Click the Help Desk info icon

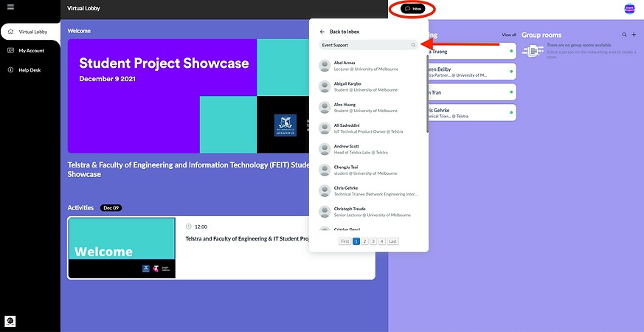tap(11, 70)
